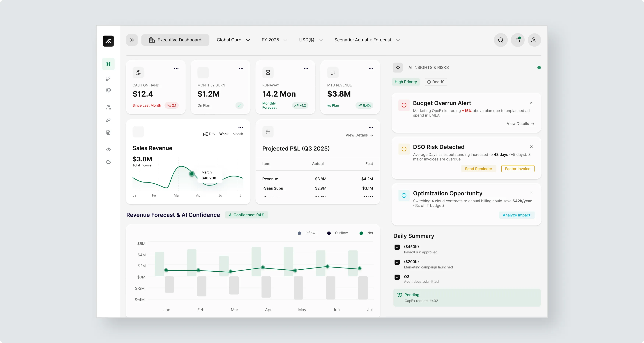The height and width of the screenshot is (343, 644).
Task: Select the globe icon in the sidebar
Action: point(108,90)
